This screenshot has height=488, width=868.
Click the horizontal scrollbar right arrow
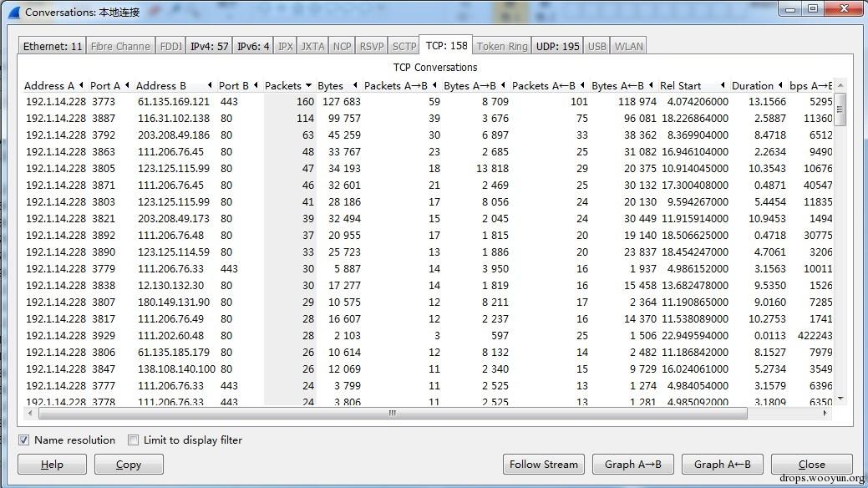[x=825, y=413]
